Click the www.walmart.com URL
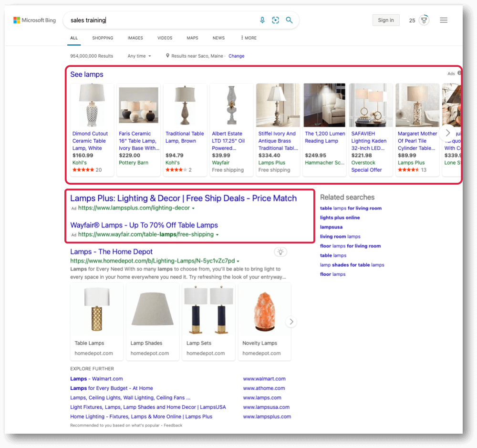Screen dimensions: 477x448 (x=264, y=379)
